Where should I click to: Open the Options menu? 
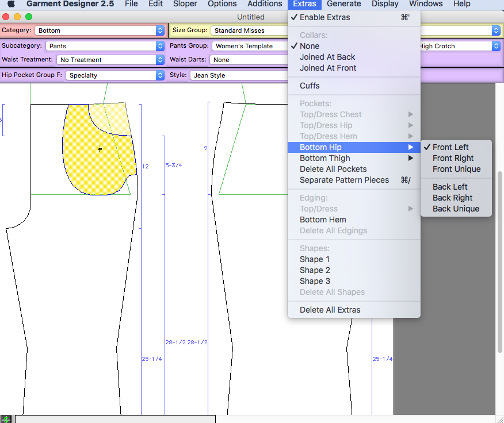(222, 4)
